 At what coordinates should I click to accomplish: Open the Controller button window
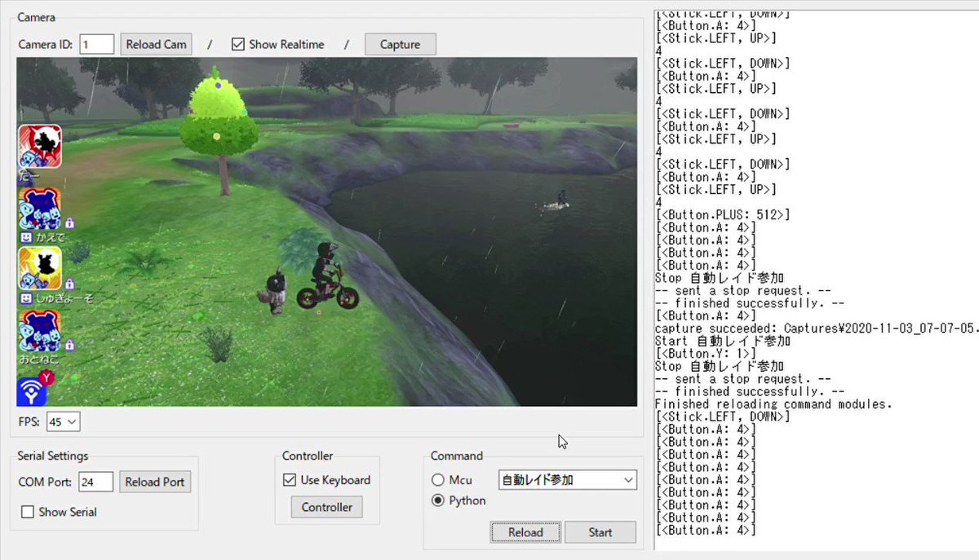point(326,507)
